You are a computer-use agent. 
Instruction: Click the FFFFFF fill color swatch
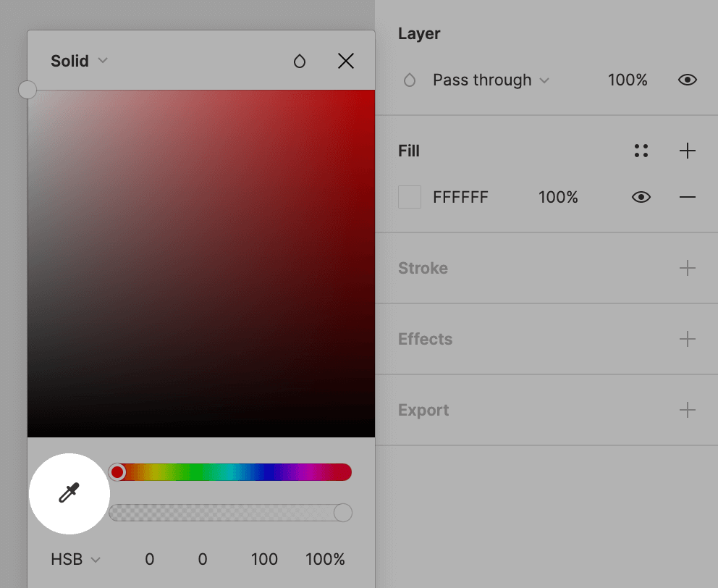tap(410, 197)
